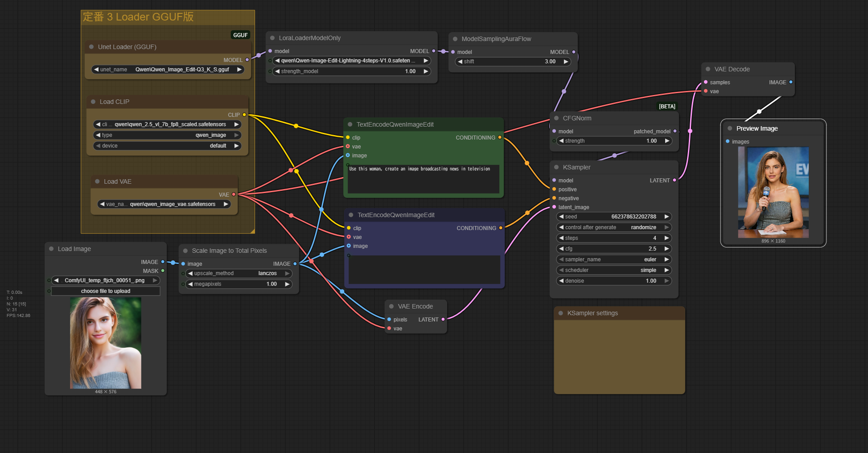868x453 pixels.
Task: Click the right arrow of the seed field
Action: coord(666,217)
